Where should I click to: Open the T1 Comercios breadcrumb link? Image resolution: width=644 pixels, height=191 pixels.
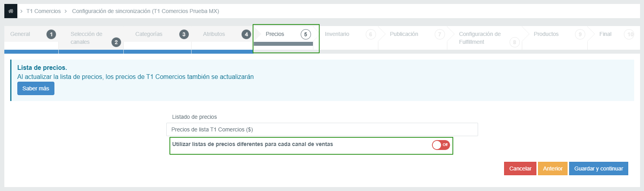point(43,11)
